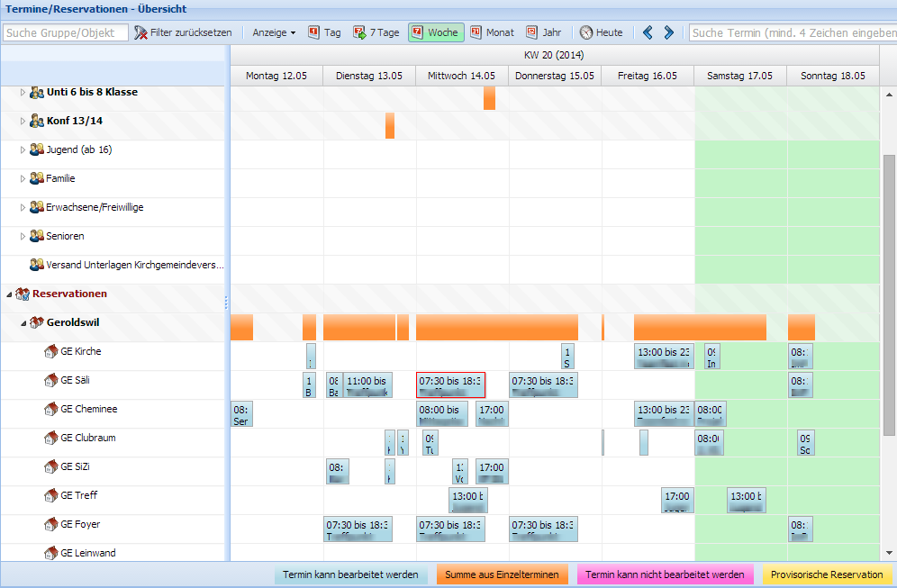Click the Provisorische Reservation yellow legend
This screenshot has width=897, height=588.
click(827, 574)
